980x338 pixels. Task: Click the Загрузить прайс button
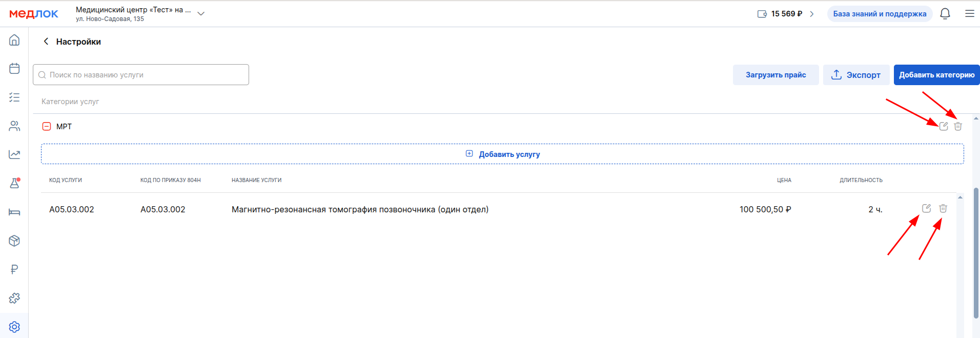click(x=775, y=75)
